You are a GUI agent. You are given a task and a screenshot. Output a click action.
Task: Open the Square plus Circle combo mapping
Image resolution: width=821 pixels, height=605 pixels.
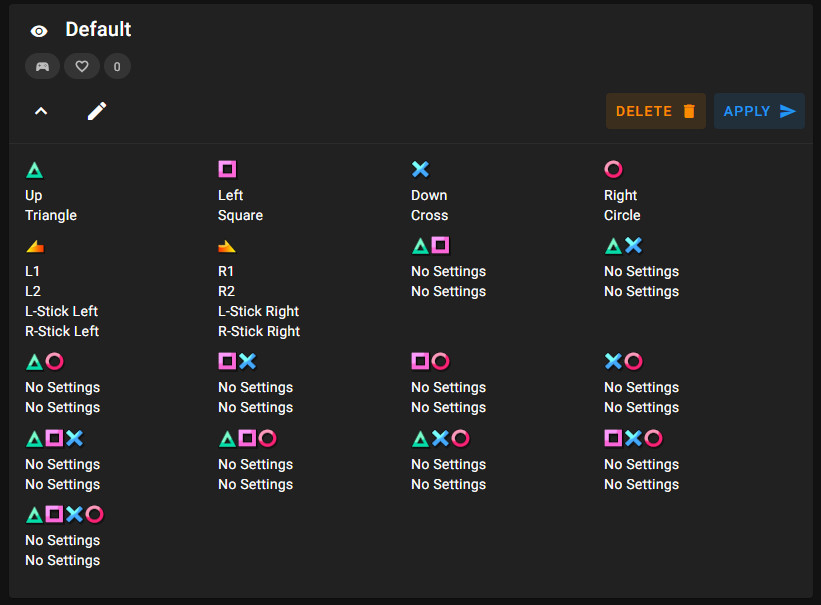[430, 361]
